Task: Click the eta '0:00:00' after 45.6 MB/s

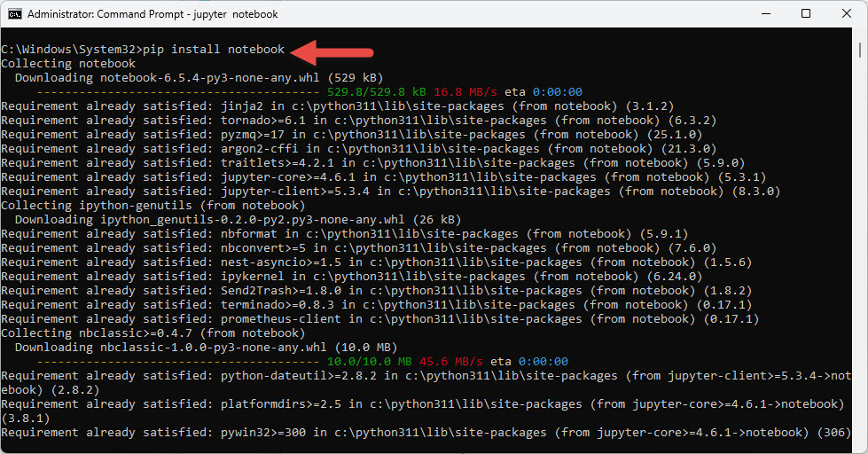Action: click(543, 362)
